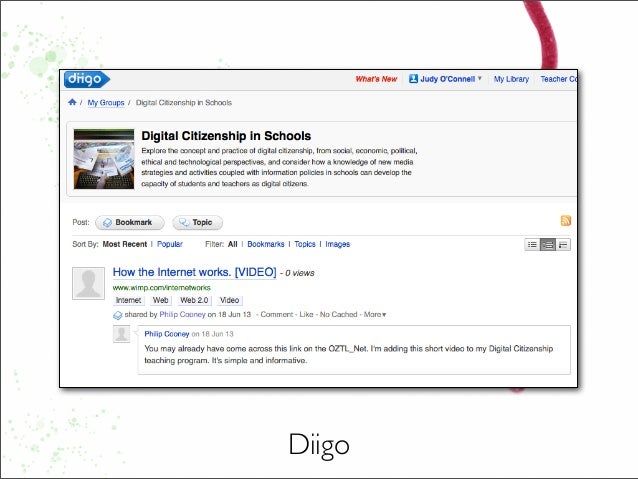Switch to simple list view icon
The image size is (638, 479).
[x=532, y=245]
